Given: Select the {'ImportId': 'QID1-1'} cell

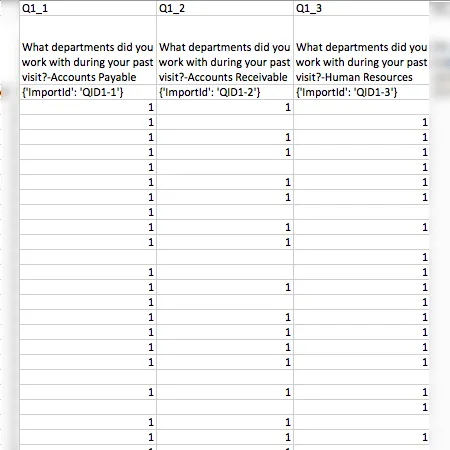Looking at the screenshot, I should pos(88,92).
